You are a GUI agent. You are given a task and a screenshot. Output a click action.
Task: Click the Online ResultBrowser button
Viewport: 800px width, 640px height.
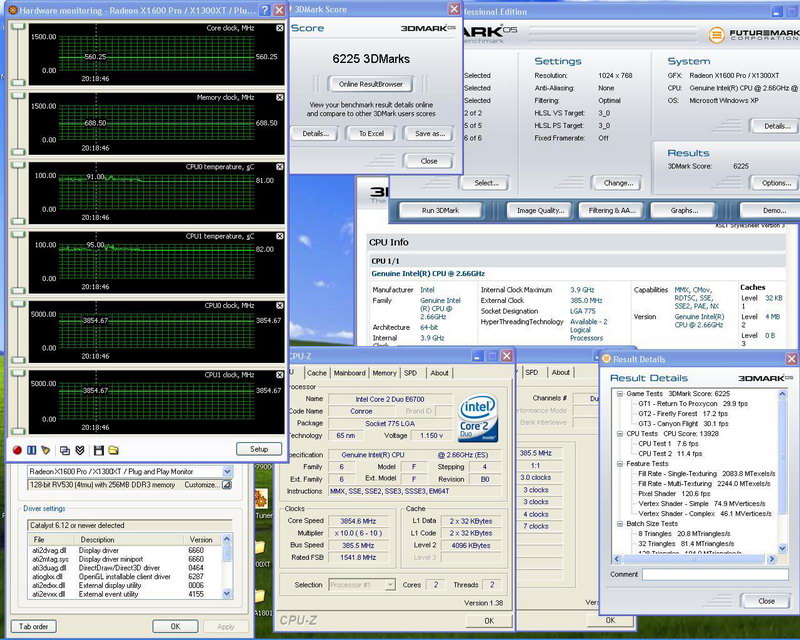tap(370, 84)
